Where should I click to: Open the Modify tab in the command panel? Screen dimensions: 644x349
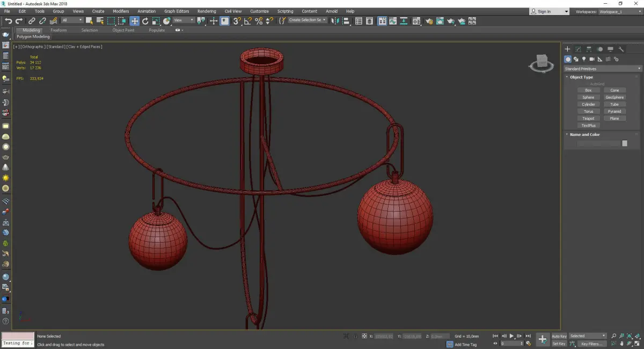pyautogui.click(x=578, y=49)
